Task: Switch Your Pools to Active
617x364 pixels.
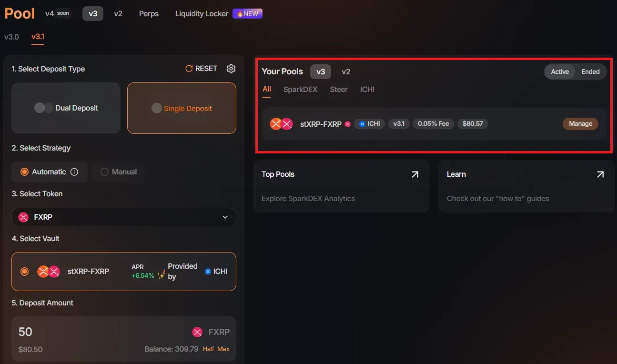Action: (560, 72)
